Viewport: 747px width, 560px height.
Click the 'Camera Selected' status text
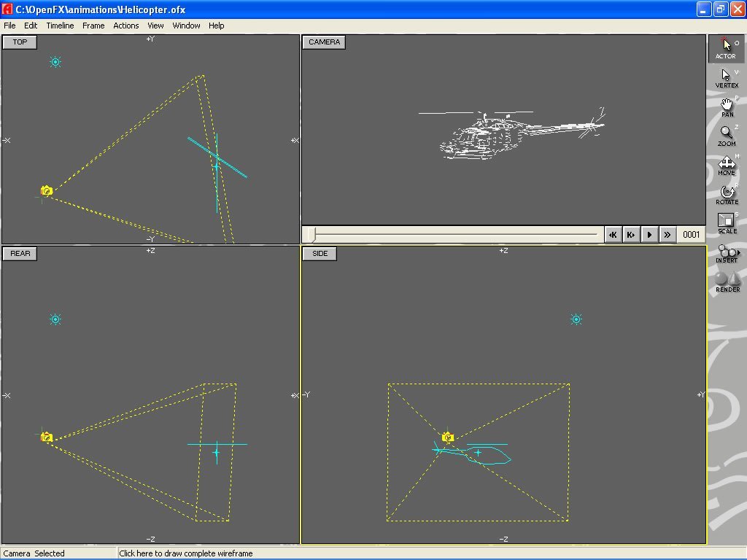[x=34, y=553]
